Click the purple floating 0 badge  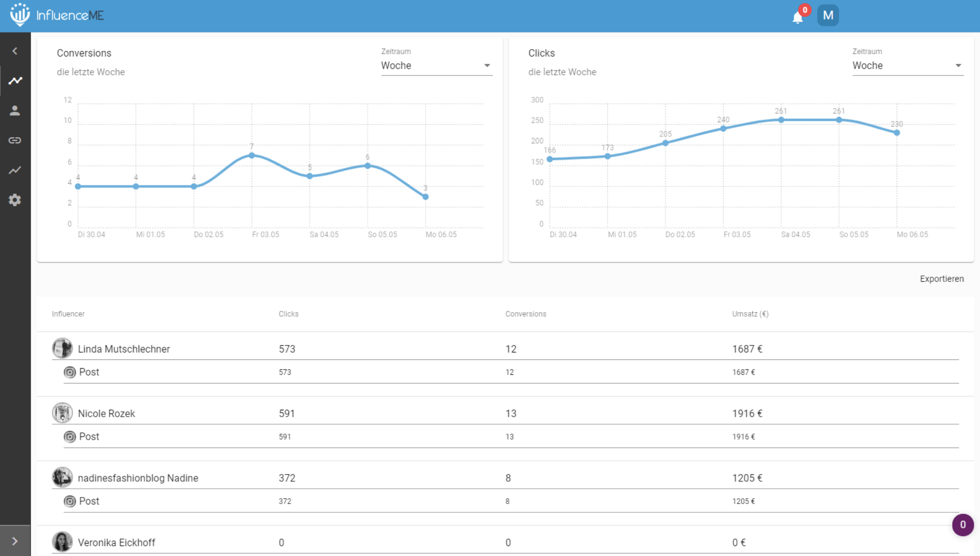click(x=963, y=525)
